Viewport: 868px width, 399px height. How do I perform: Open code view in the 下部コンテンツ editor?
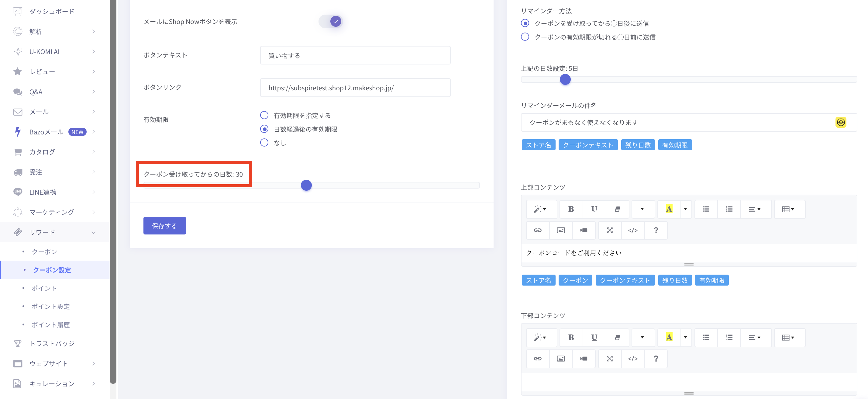(x=632, y=359)
